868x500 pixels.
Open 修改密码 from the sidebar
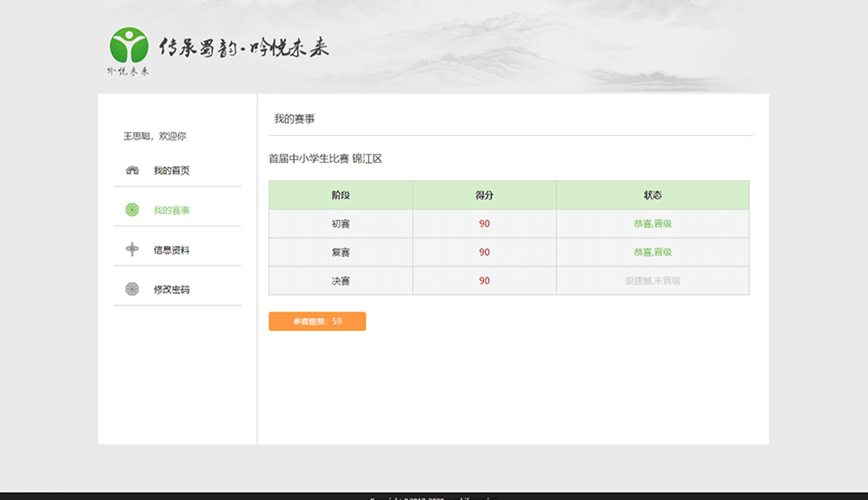coord(171,290)
